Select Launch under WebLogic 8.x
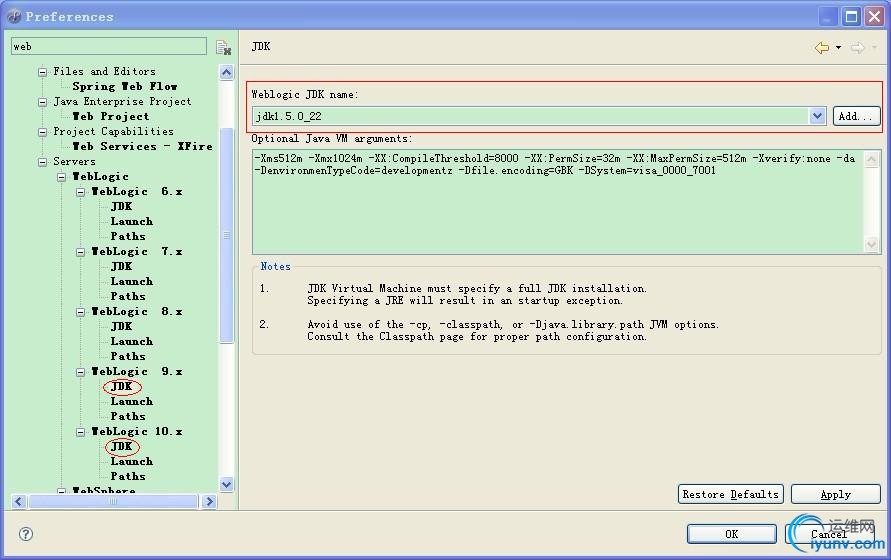The width and height of the screenshot is (891, 560). pos(132,341)
